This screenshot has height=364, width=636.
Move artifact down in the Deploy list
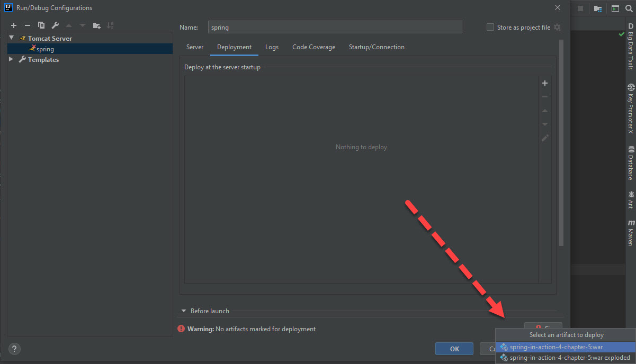(545, 124)
